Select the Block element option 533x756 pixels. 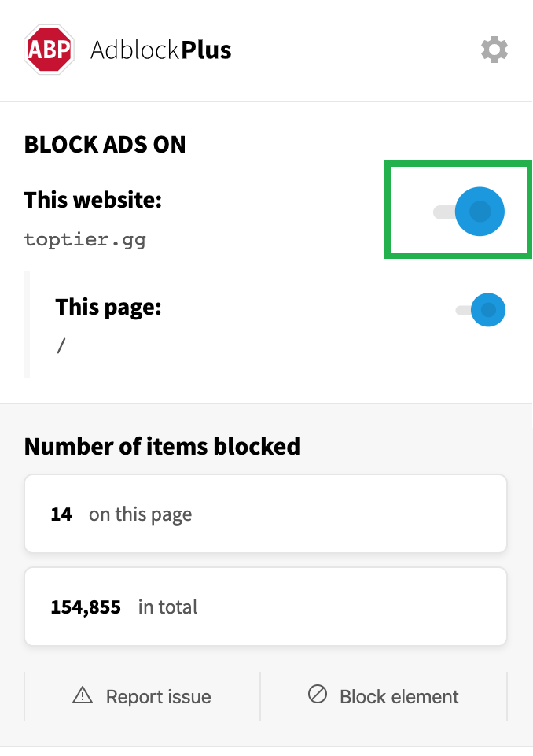click(383, 695)
